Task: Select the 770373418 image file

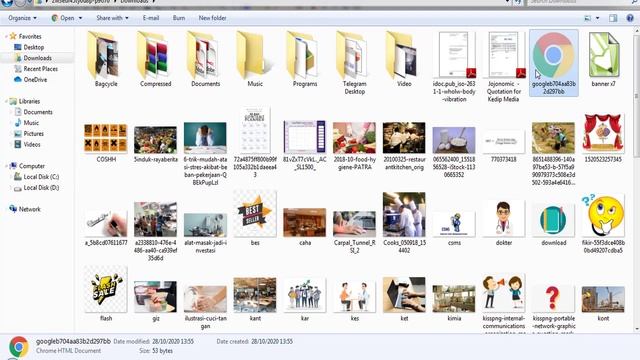Action: pyautogui.click(x=503, y=141)
